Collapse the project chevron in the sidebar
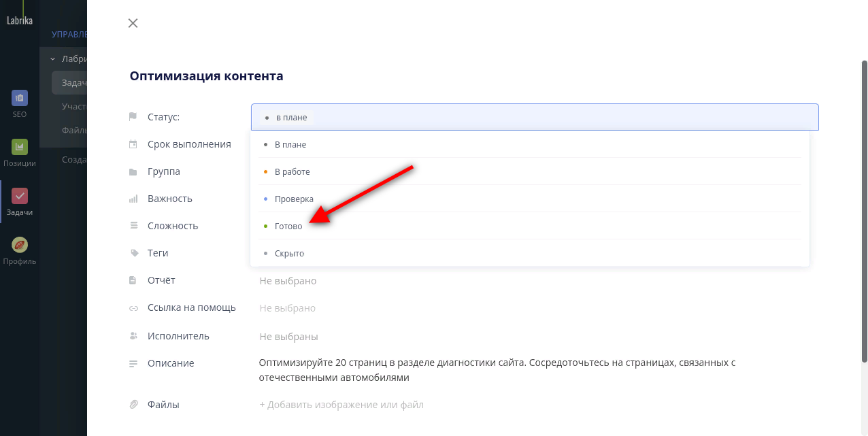This screenshot has width=868, height=436. click(x=52, y=59)
